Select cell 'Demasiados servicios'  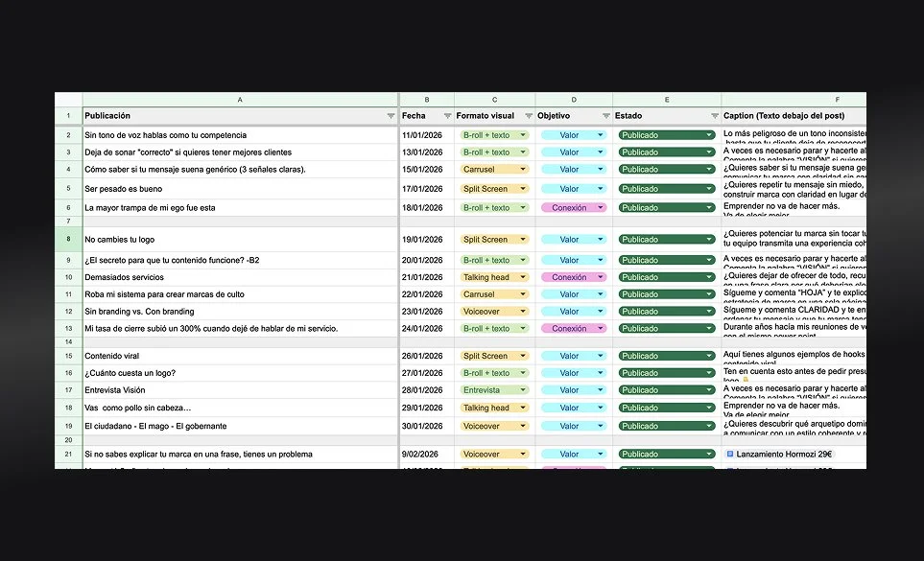point(241,277)
